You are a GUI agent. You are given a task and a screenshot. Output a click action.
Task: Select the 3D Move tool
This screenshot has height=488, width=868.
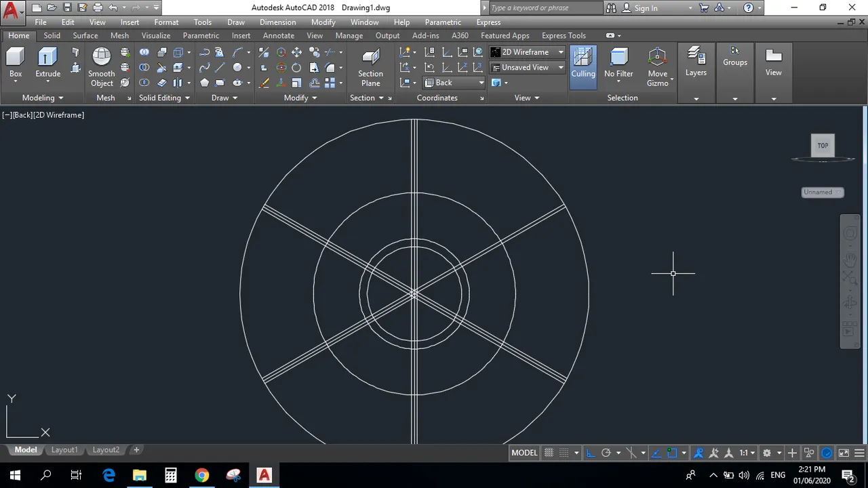coord(281,52)
